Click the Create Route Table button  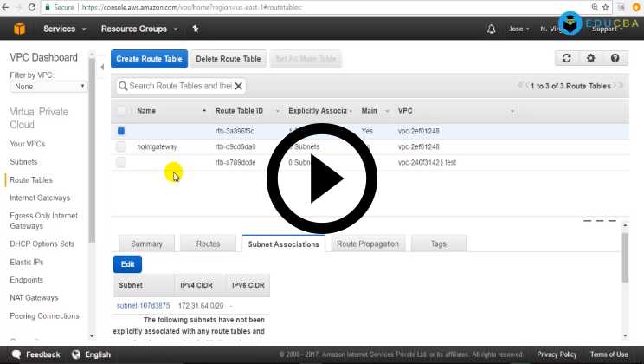pyautogui.click(x=149, y=59)
